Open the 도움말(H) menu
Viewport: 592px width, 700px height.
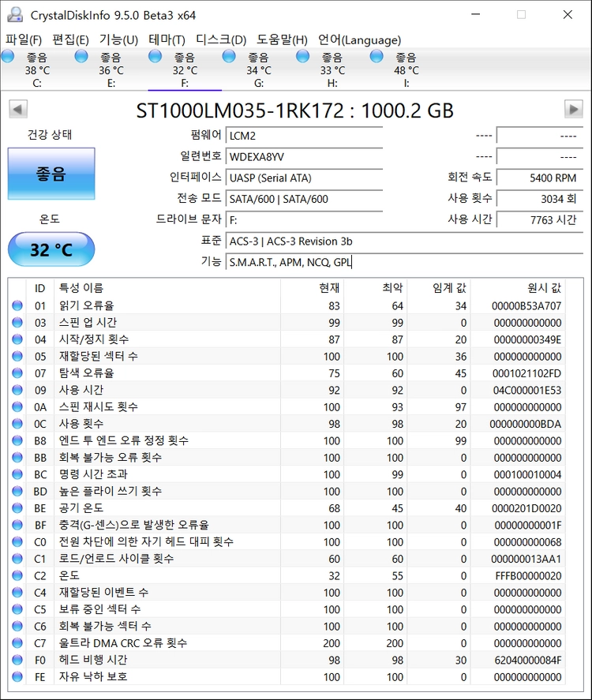pos(282,39)
